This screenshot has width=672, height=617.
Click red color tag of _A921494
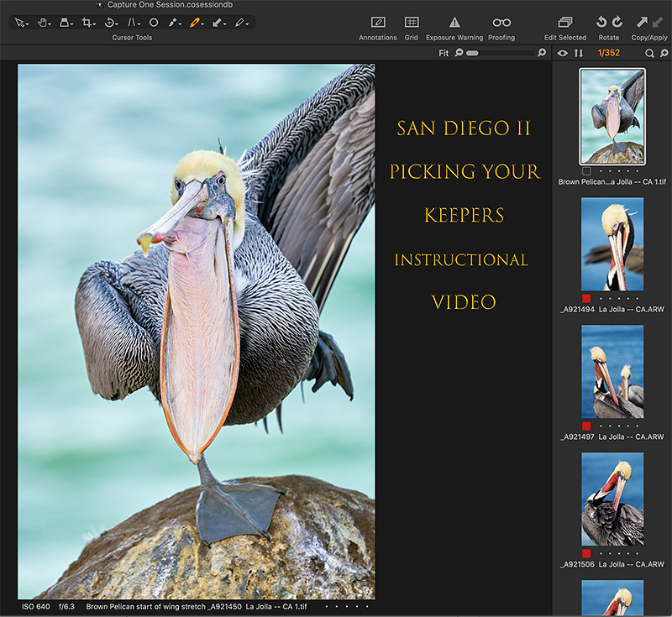coord(586,299)
